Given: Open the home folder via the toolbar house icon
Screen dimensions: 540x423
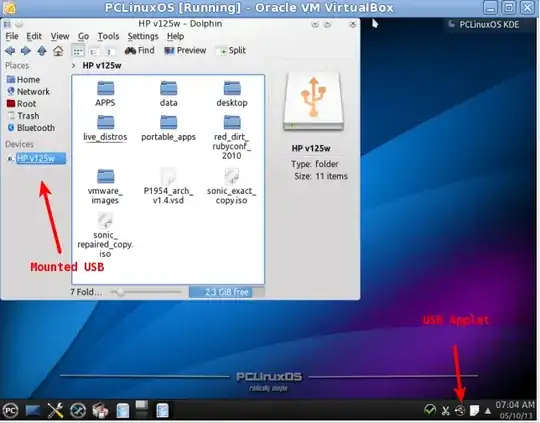Looking at the screenshot, I should [x=58, y=51].
